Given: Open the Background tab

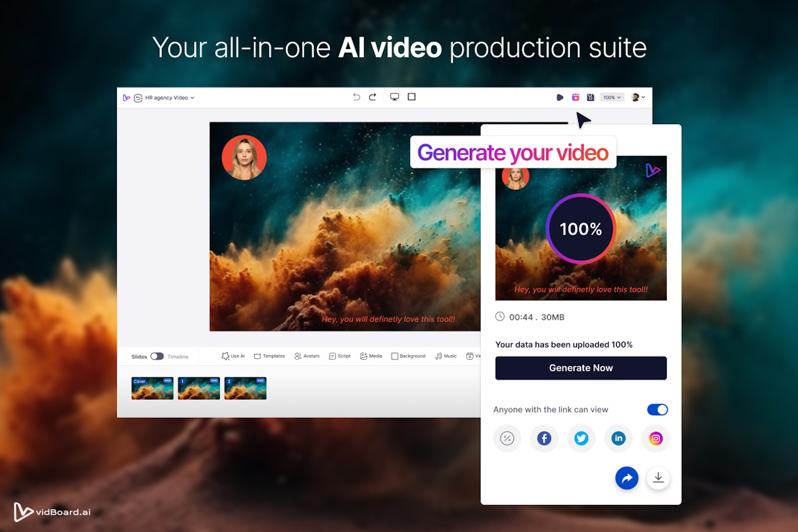Looking at the screenshot, I should (408, 356).
